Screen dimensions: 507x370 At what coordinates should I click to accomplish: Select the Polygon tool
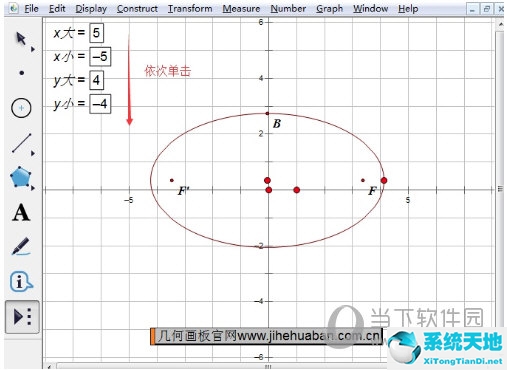click(20, 177)
